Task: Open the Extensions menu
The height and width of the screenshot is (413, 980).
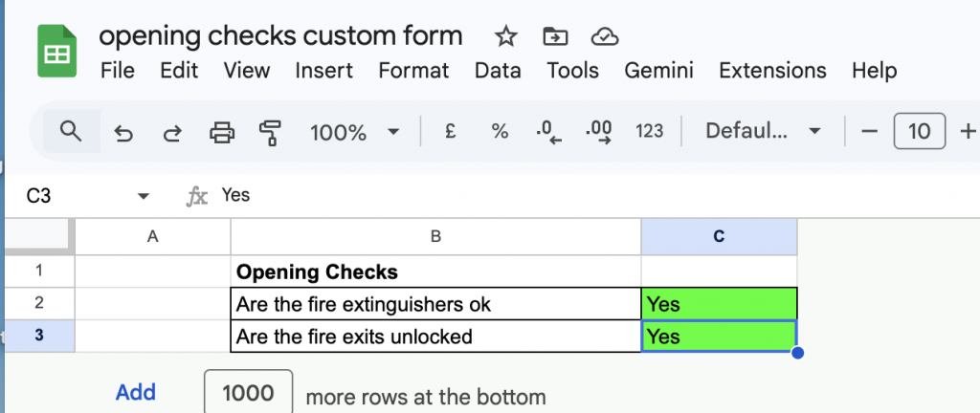Action: (772, 71)
